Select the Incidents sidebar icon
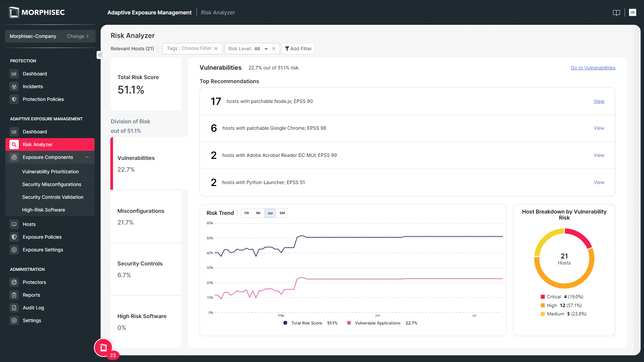Screen dimensions: 644x362 point(14,86)
